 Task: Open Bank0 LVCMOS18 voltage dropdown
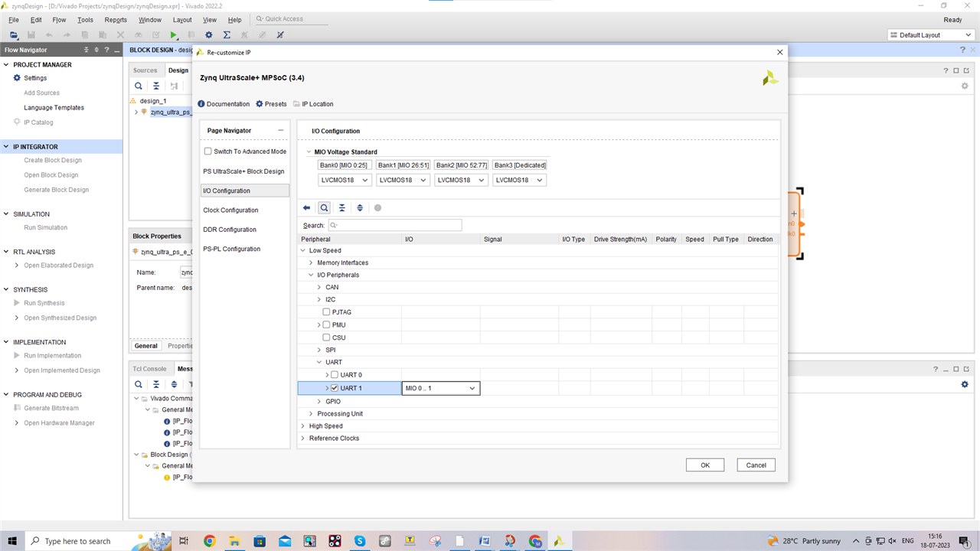point(345,180)
